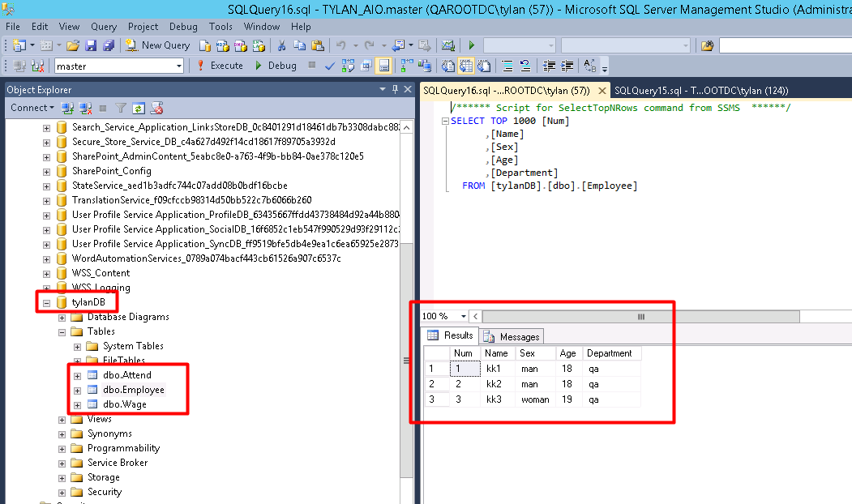The image size is (852, 504).
Task: Switch to SQLQuery15.sql tab
Action: (701, 91)
